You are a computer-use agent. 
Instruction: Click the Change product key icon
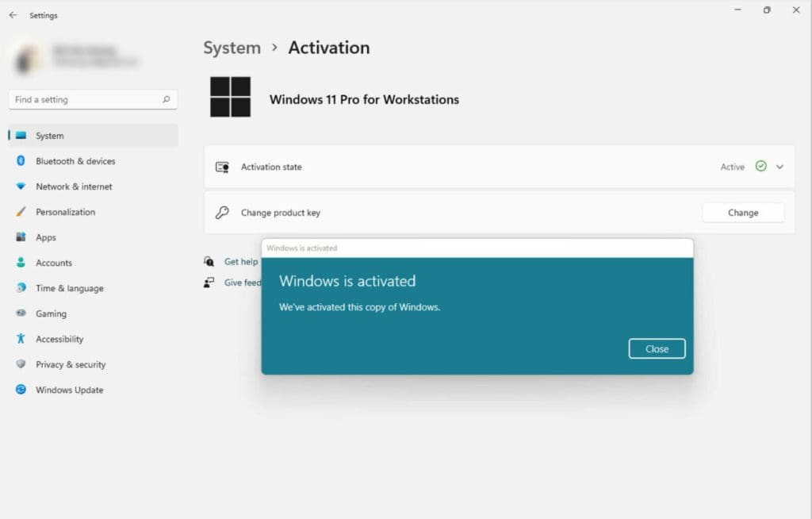tap(222, 213)
